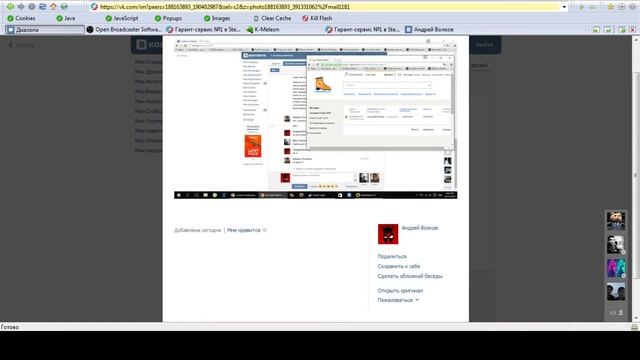Open the Home page icon
The height and width of the screenshot is (360, 640).
(53, 7)
